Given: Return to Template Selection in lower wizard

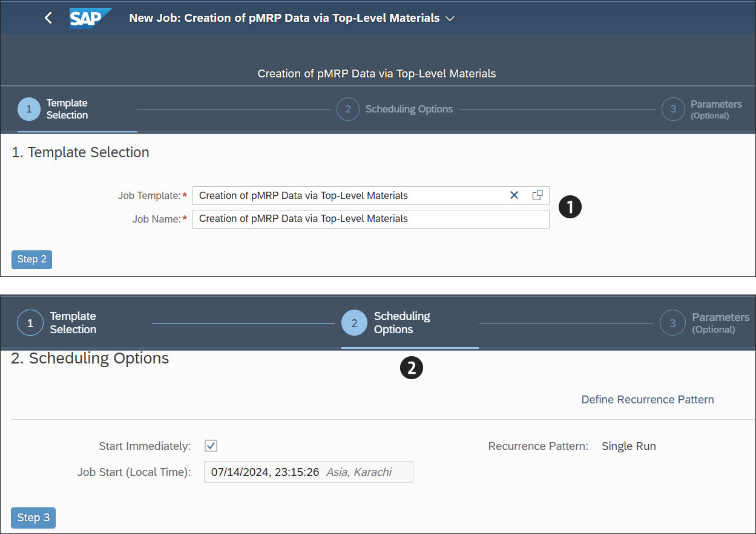Looking at the screenshot, I should [58, 323].
